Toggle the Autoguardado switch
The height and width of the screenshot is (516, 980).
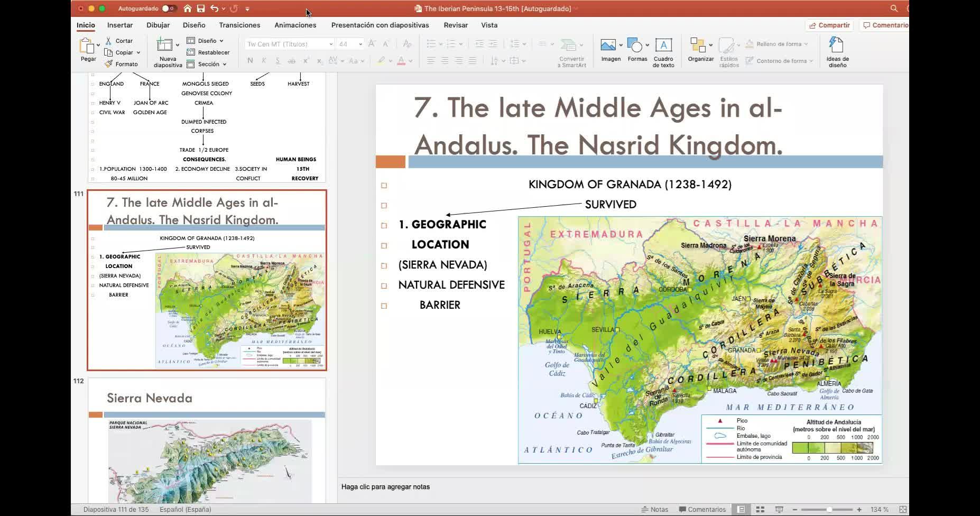tap(169, 8)
